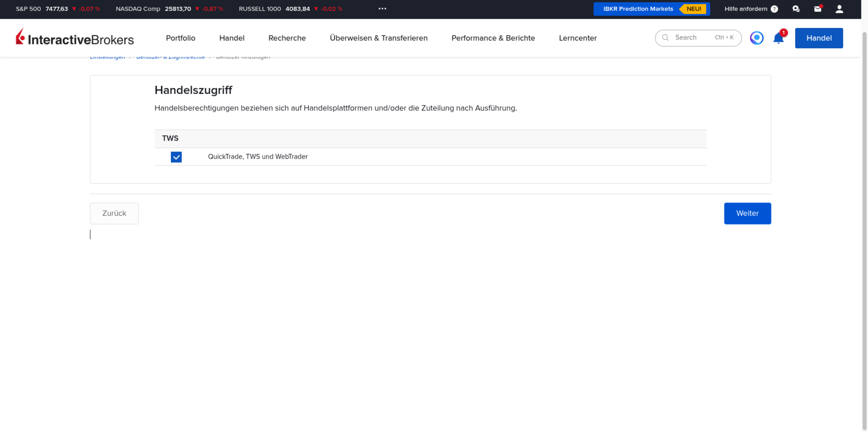Open the chat bubbles icon
Viewport: 868px width, 432px height.
796,9
